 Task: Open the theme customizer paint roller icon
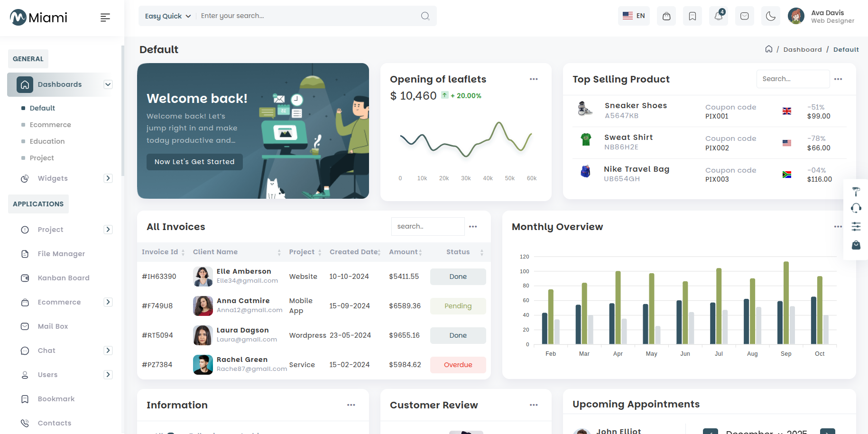pyautogui.click(x=856, y=191)
